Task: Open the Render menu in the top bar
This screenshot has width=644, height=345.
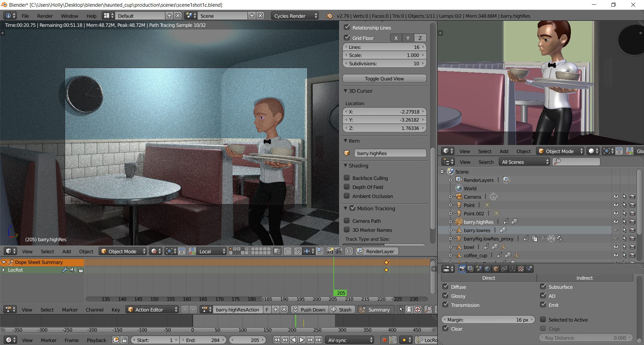Action: pyautogui.click(x=45, y=15)
